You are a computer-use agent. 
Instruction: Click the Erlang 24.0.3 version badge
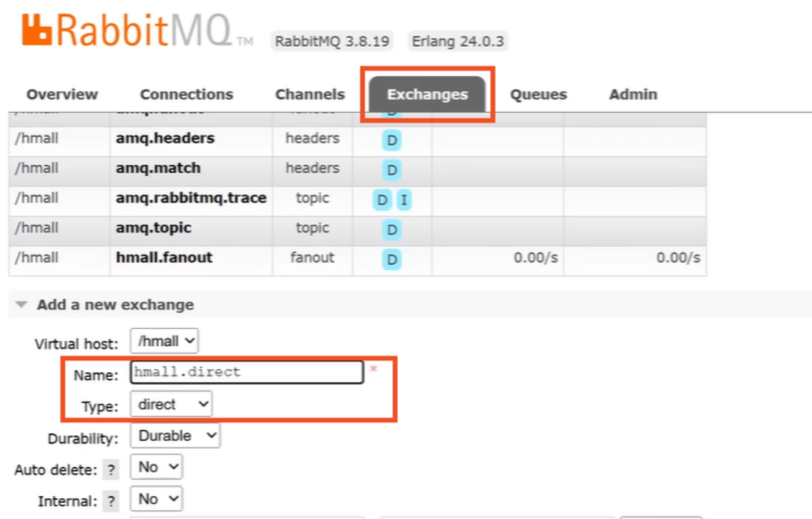tap(458, 41)
